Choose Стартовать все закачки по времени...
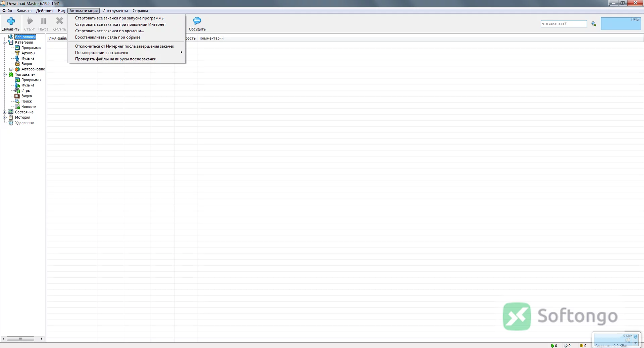644x348 pixels. tap(126, 31)
